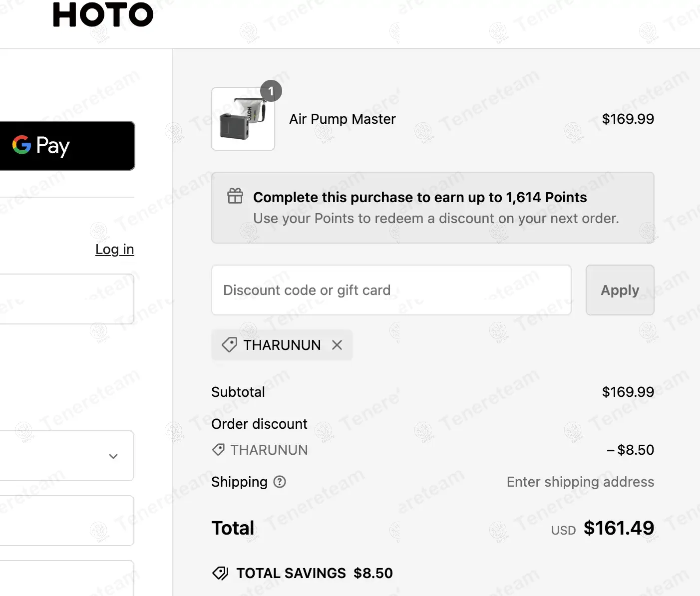Click the THARUNUN applied code chip
Screen dimensions: 700x596
coord(281,345)
